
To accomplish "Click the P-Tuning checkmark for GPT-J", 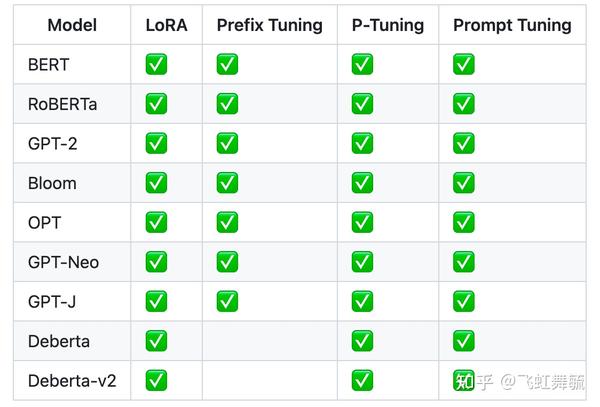I will [362, 301].
